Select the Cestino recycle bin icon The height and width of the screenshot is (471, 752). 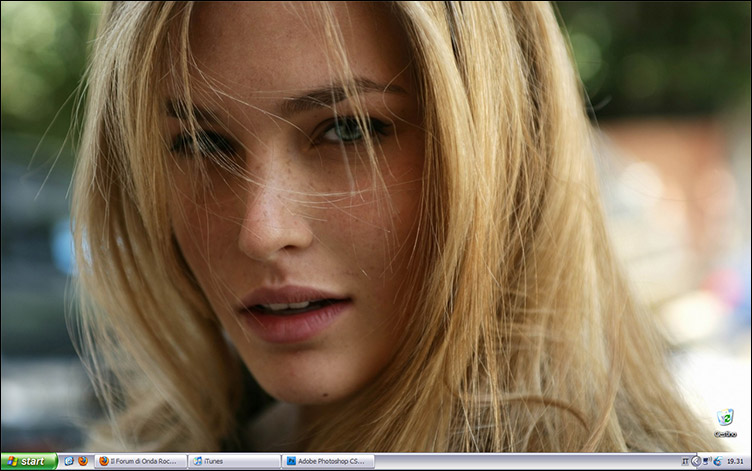(725, 417)
